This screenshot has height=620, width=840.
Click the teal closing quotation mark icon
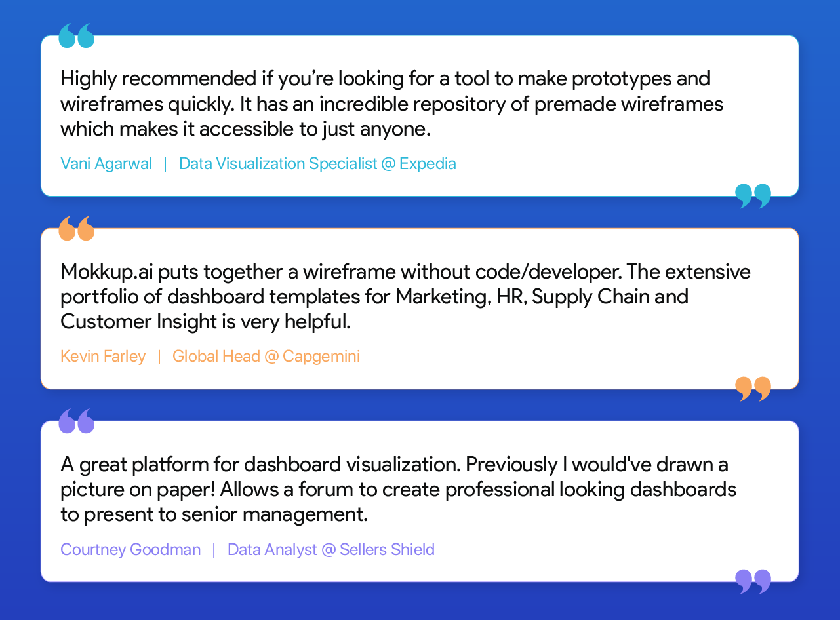click(753, 196)
